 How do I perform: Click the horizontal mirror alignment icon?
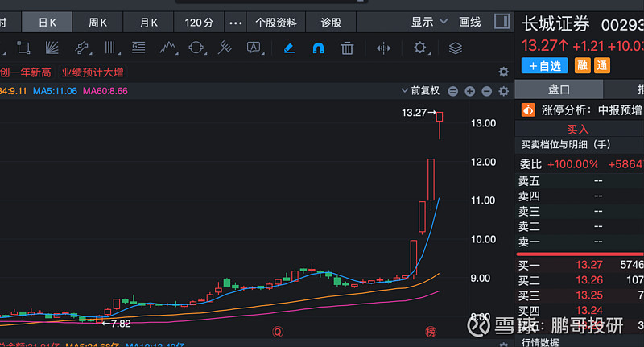click(x=383, y=48)
